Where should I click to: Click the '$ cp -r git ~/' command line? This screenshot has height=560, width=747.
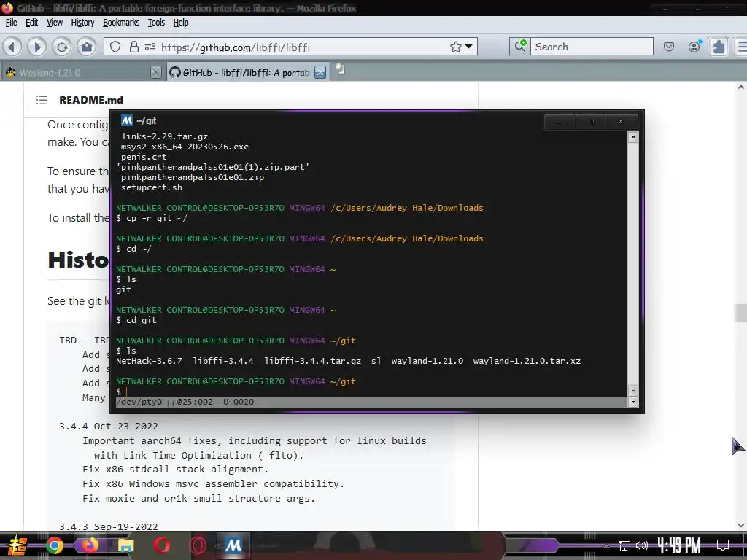152,218
